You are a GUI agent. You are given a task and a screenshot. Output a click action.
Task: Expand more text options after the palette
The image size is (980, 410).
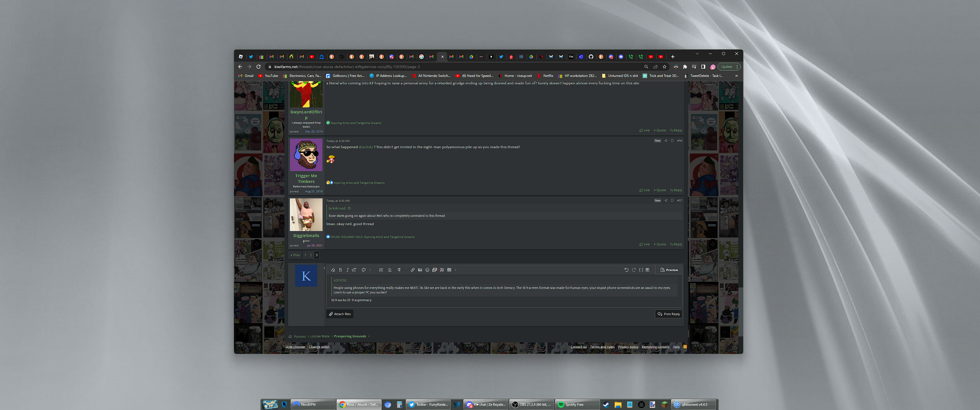pos(370,270)
